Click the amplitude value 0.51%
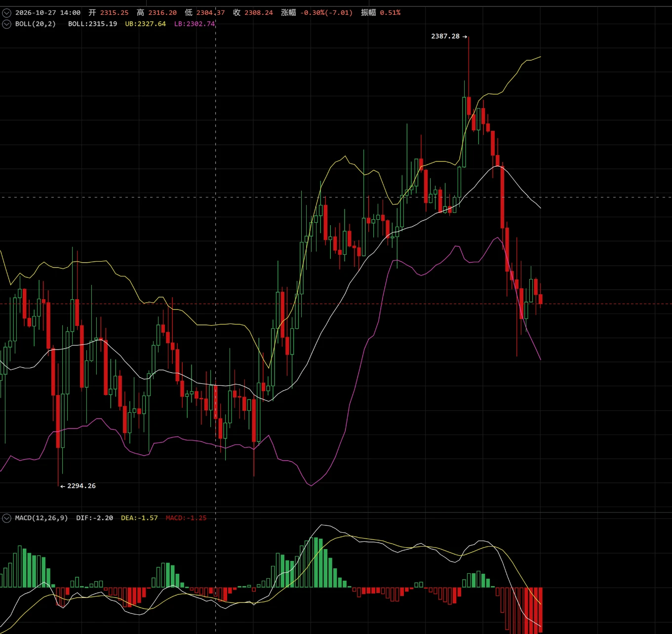672x634 pixels. [390, 13]
